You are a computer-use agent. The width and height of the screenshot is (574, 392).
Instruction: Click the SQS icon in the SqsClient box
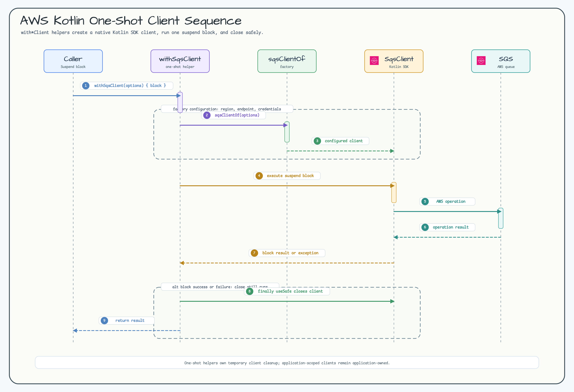374,60
